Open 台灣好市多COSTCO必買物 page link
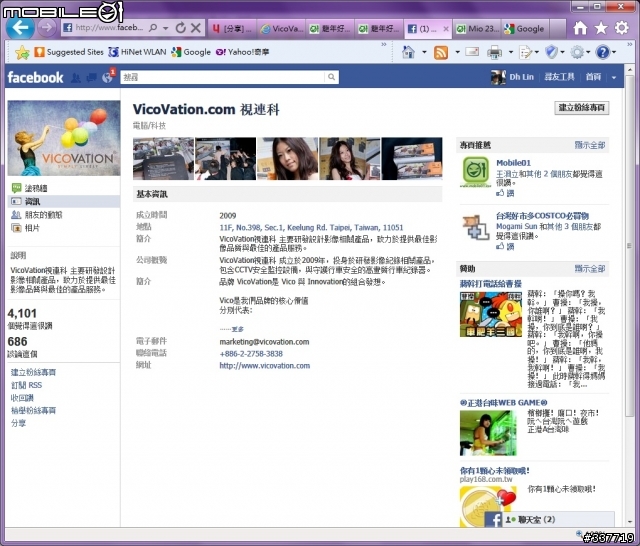The height and width of the screenshot is (546, 640). coord(542,215)
